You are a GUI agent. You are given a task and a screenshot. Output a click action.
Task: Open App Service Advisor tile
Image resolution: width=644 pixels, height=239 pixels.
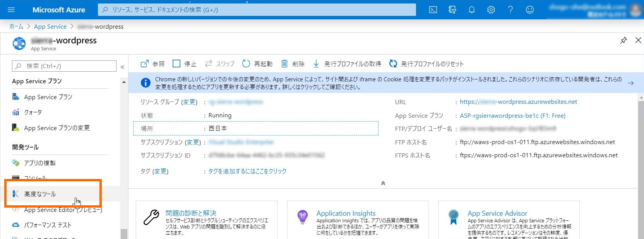[509, 220]
